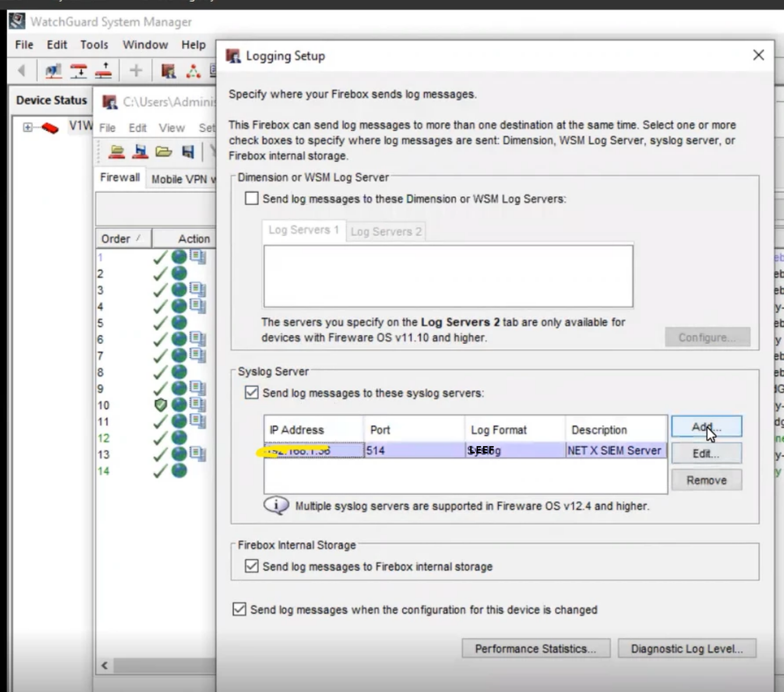The width and height of the screenshot is (784, 692).
Task: Open the Tools menu
Action: (x=94, y=45)
